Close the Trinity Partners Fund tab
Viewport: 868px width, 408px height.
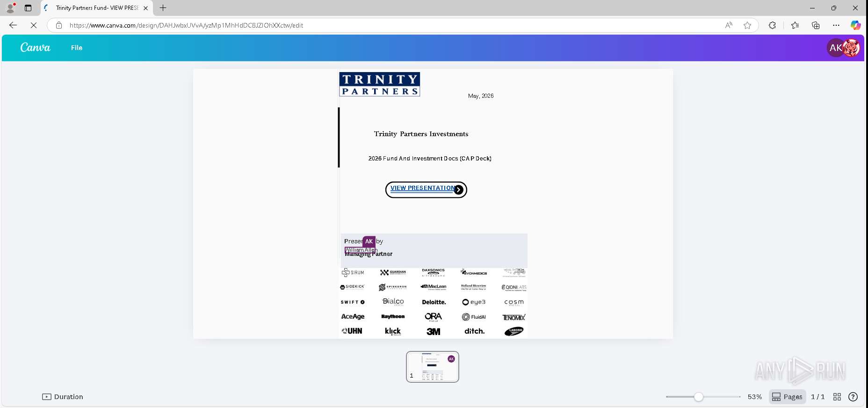click(145, 8)
